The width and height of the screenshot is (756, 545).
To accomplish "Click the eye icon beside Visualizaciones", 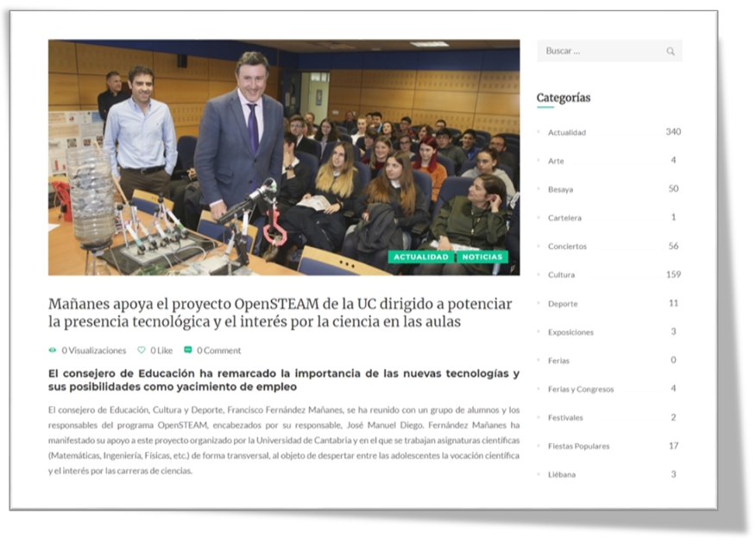I will (53, 351).
